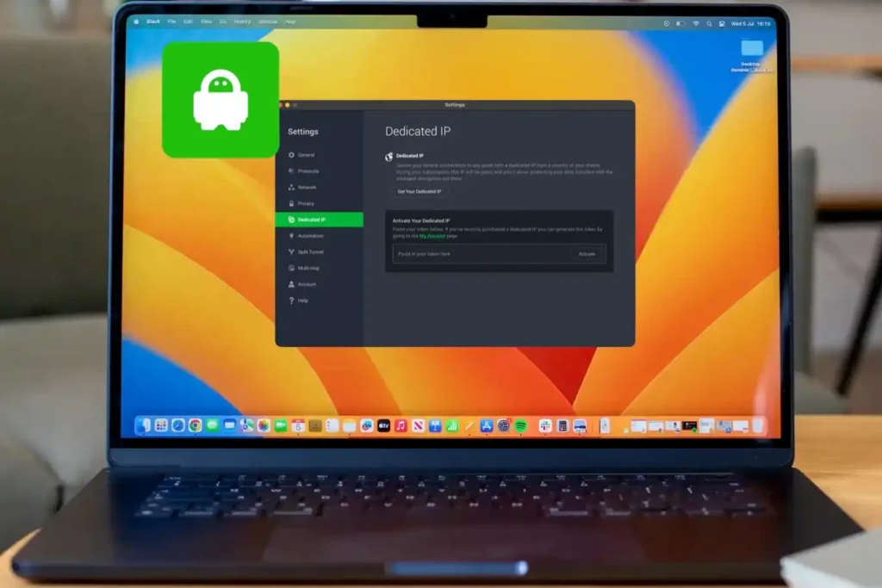Open Calculator from the Dock
This screenshot has height=588, width=882.
click(x=562, y=426)
